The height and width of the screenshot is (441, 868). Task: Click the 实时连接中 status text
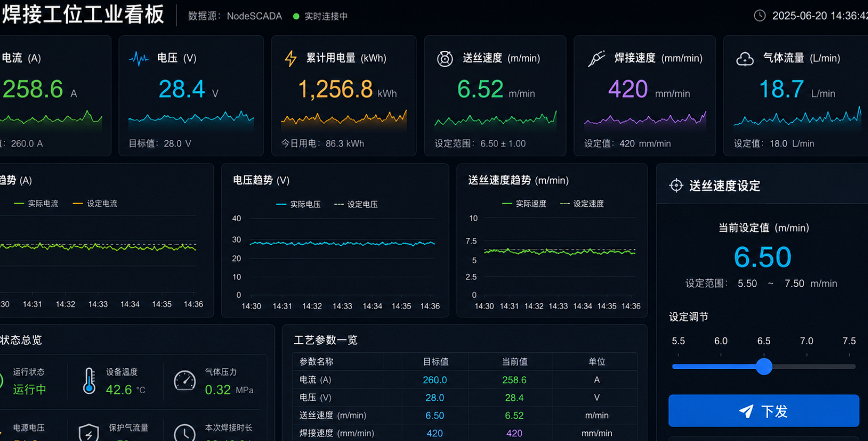(x=326, y=16)
